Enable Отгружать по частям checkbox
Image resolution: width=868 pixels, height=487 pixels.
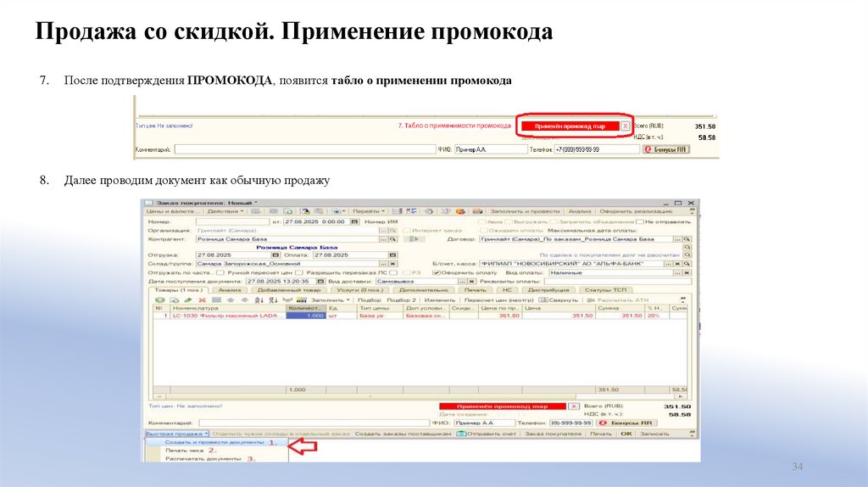[x=220, y=272]
